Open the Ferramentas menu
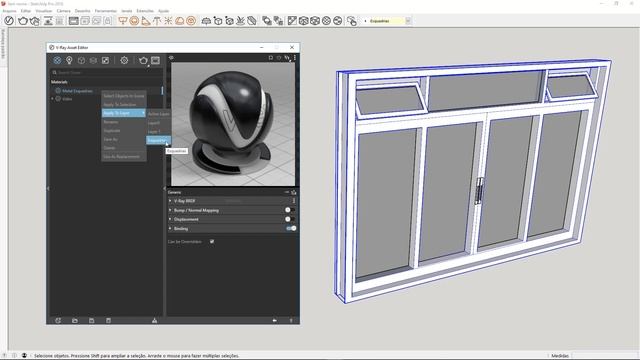The image size is (640, 360). tap(106, 11)
